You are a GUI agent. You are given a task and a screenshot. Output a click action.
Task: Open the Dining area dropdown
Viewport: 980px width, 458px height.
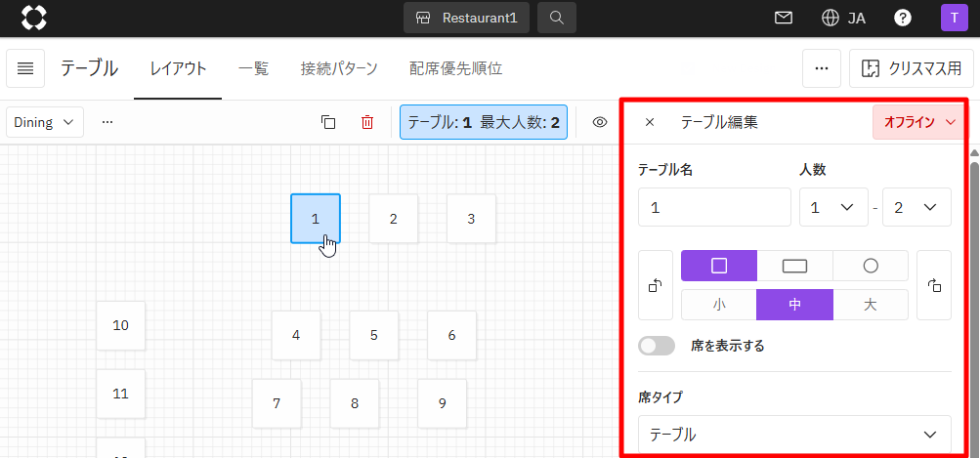pos(45,122)
